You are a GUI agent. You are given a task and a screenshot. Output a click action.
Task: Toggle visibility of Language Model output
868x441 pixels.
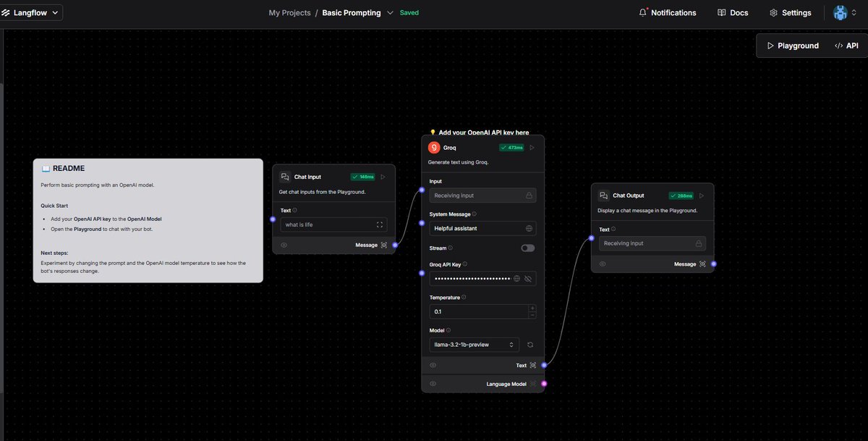[433, 384]
